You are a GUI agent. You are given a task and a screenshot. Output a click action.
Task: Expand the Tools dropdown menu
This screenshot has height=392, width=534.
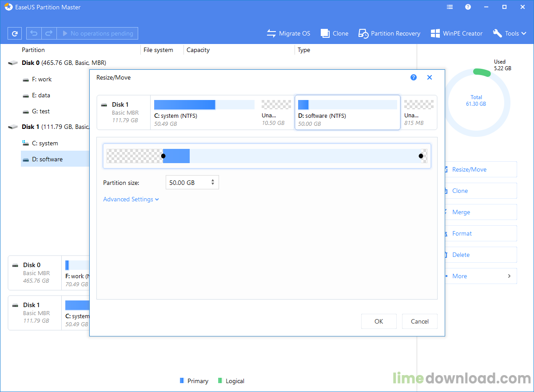[509, 33]
